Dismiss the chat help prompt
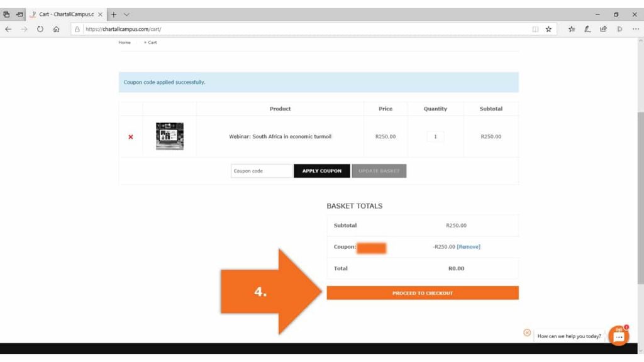644x362 pixels. click(527, 332)
